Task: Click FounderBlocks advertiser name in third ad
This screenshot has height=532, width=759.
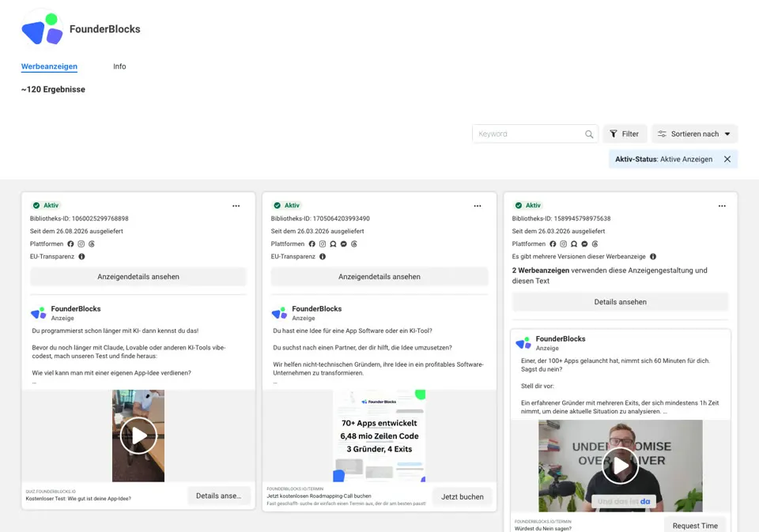Action: point(561,339)
